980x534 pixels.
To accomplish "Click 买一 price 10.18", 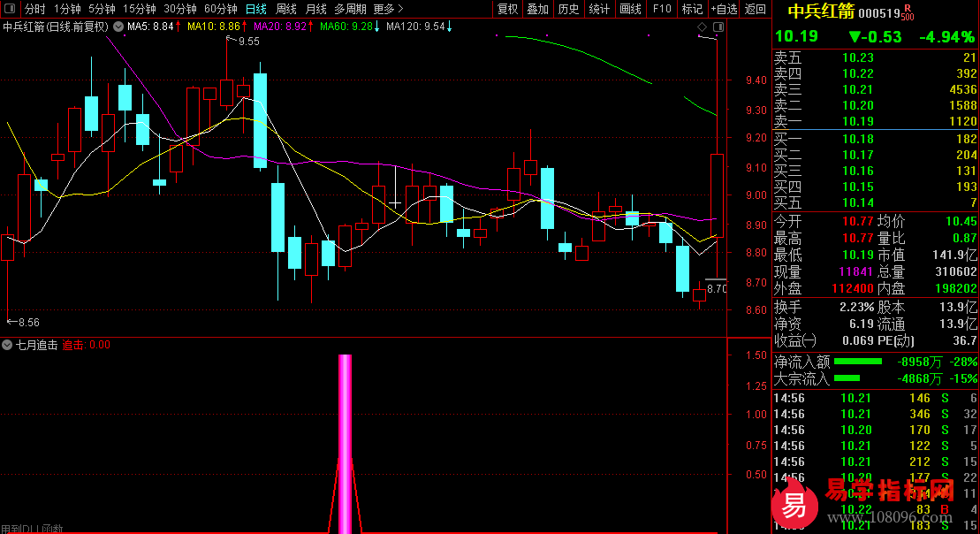I will click(857, 139).
